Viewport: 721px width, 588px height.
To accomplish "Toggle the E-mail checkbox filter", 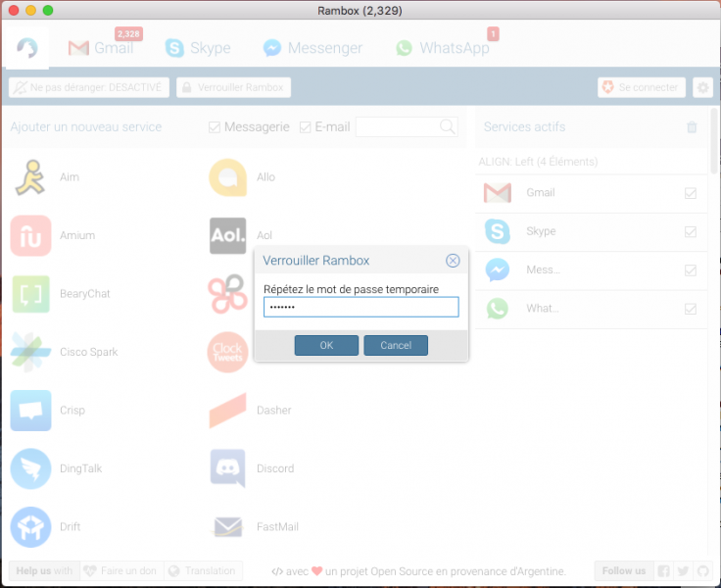I will [x=305, y=127].
